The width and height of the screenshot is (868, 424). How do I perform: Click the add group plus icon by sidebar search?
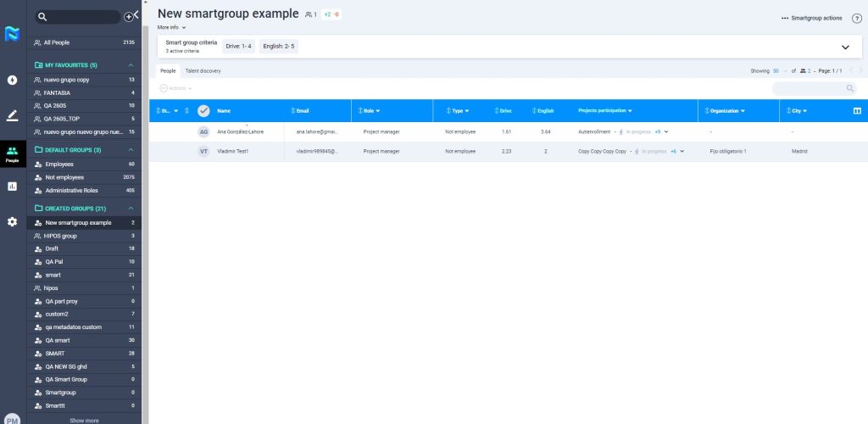[x=129, y=17]
